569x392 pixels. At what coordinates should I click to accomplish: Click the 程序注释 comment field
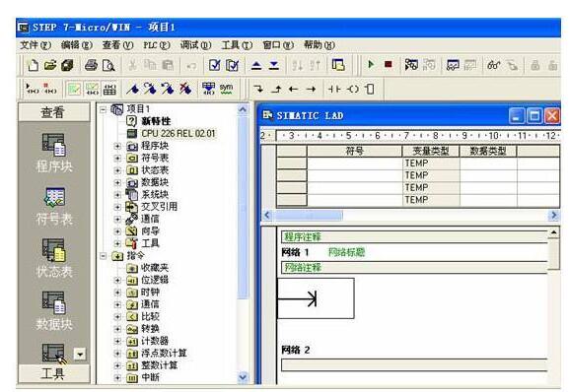point(414,237)
